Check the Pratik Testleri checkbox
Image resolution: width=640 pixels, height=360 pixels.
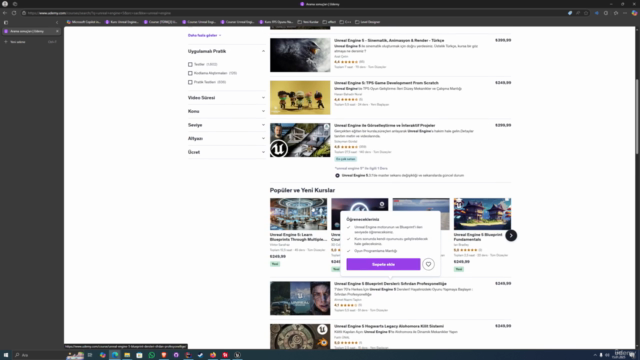click(x=190, y=82)
